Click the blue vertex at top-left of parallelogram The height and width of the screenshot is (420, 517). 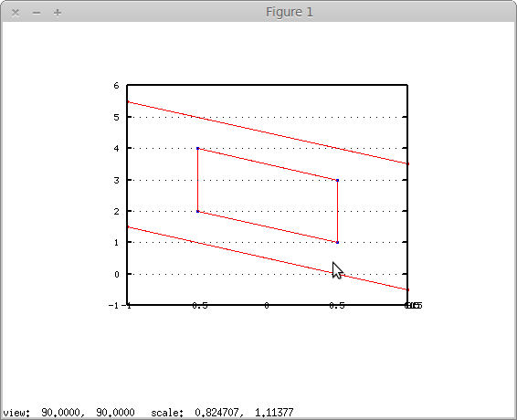pyautogui.click(x=198, y=148)
